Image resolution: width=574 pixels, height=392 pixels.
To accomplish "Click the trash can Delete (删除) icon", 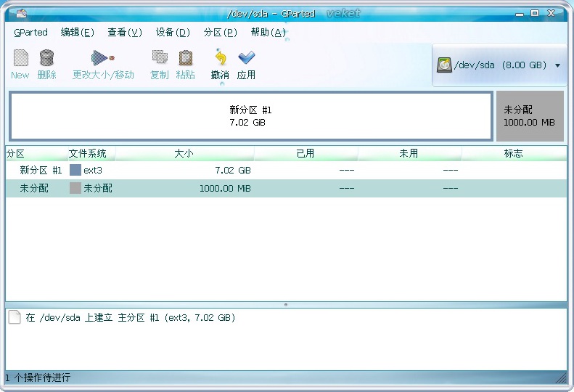I will click(x=47, y=58).
